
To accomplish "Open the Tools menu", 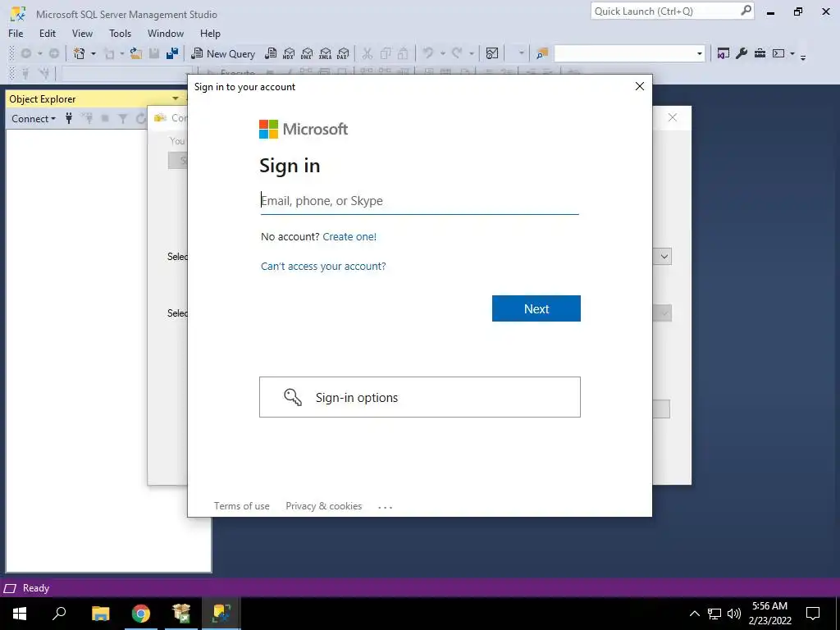I will 120,33.
